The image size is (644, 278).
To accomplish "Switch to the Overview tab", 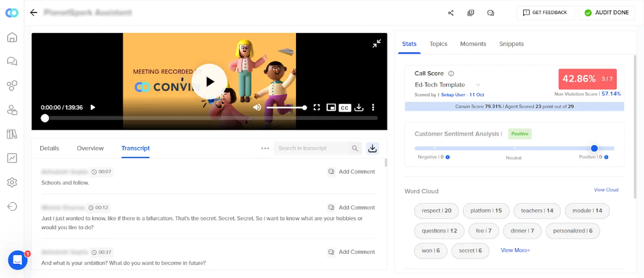I will pyautogui.click(x=90, y=148).
